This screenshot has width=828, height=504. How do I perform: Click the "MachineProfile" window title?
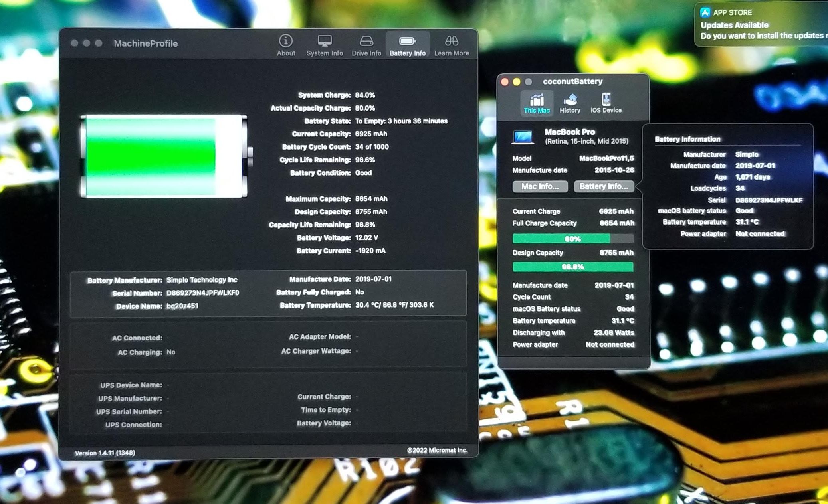(x=146, y=43)
